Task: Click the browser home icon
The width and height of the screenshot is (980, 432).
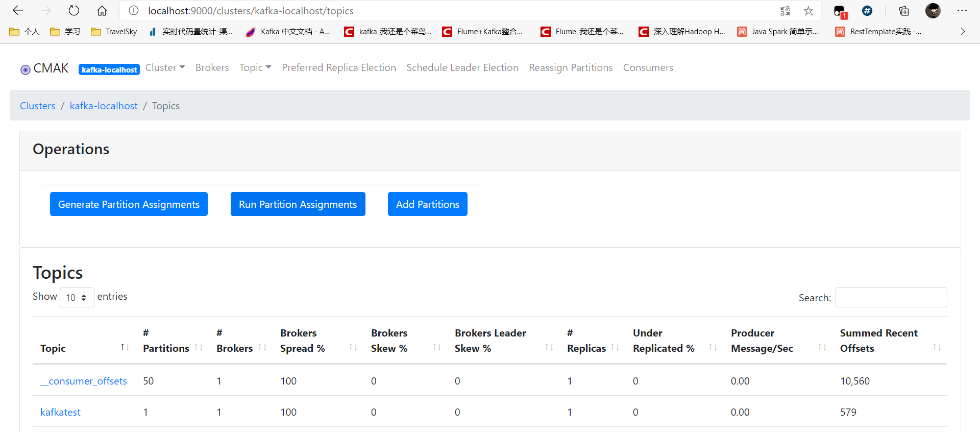Action: pyautogui.click(x=102, y=11)
